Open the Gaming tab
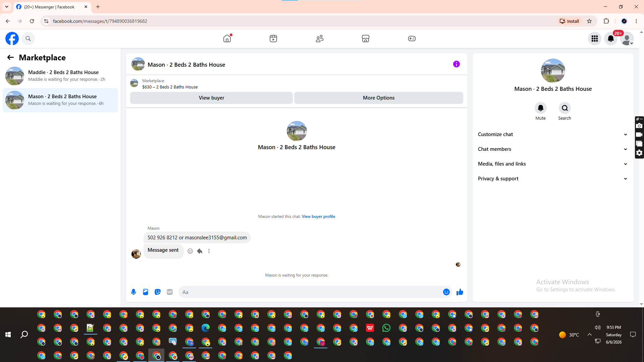 412,39
